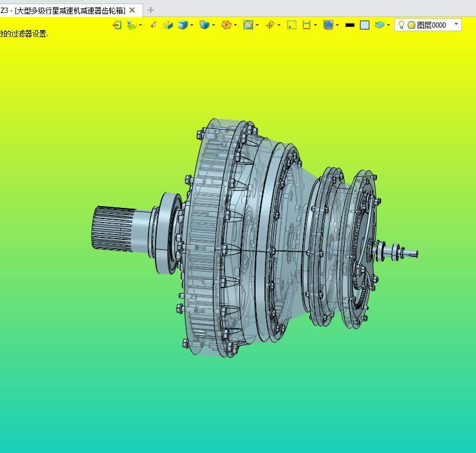Expand arrow next to framed section icon

[257, 25]
